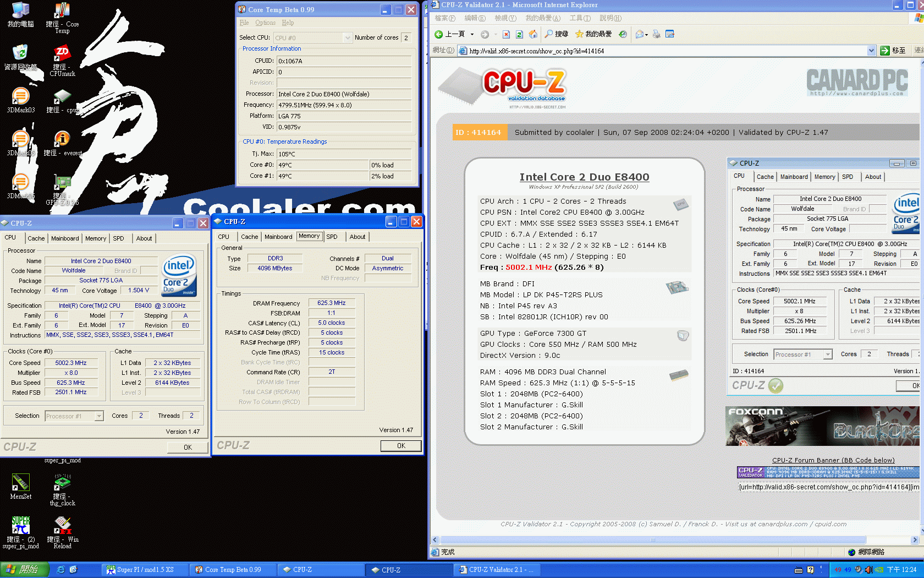The width and height of the screenshot is (924, 578).
Task: Stop page loading in Internet Explorer
Action: [x=506, y=34]
